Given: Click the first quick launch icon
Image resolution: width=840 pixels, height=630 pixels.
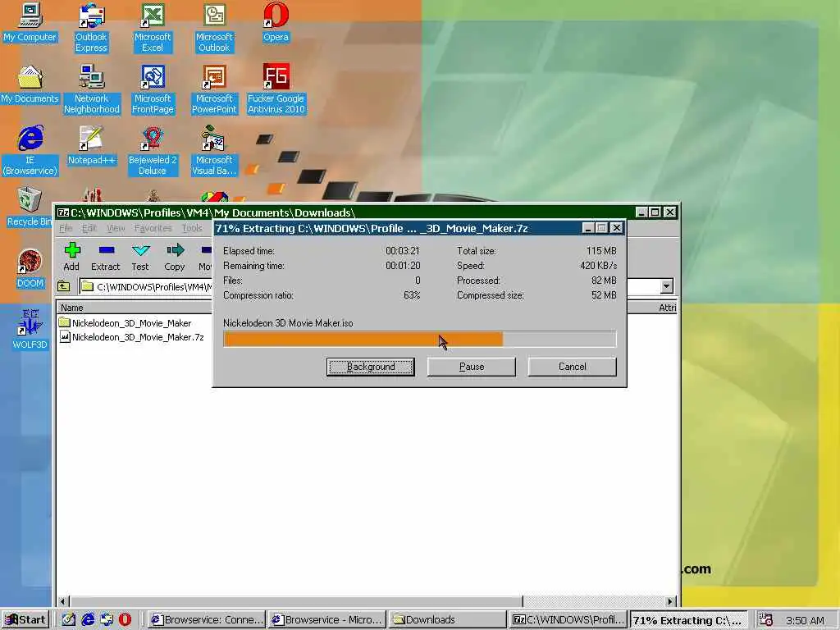Looking at the screenshot, I should click(69, 620).
